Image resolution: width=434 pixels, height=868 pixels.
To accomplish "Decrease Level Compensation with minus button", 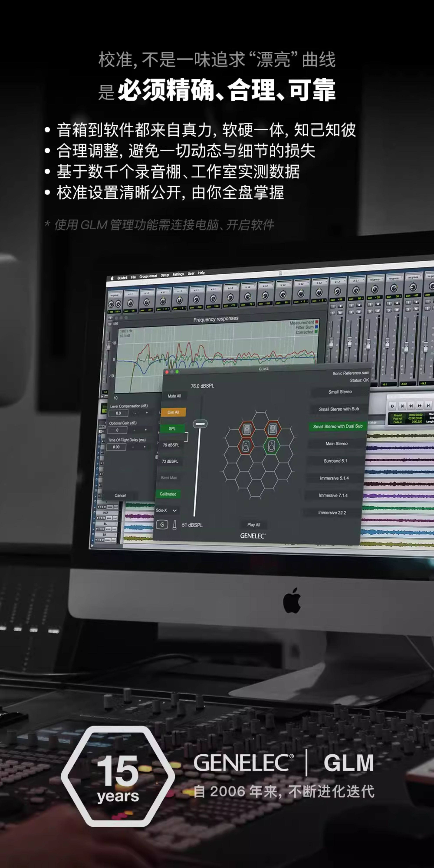I will click(135, 413).
